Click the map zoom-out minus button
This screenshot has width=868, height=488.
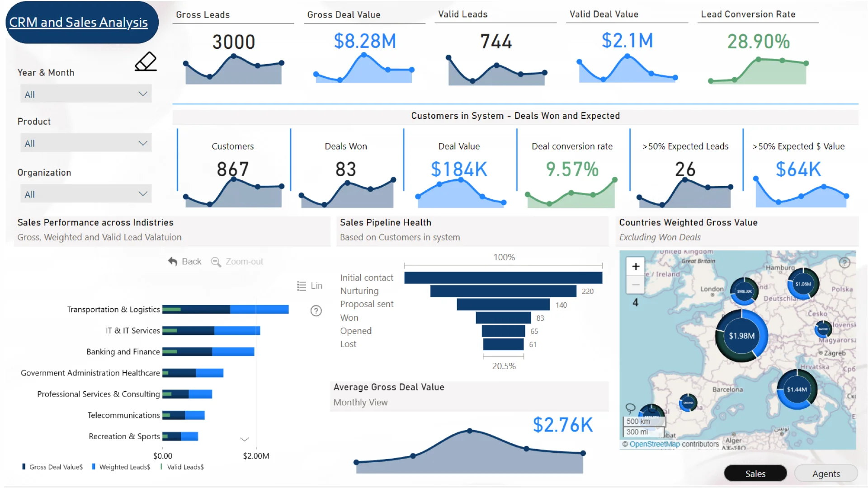(636, 285)
